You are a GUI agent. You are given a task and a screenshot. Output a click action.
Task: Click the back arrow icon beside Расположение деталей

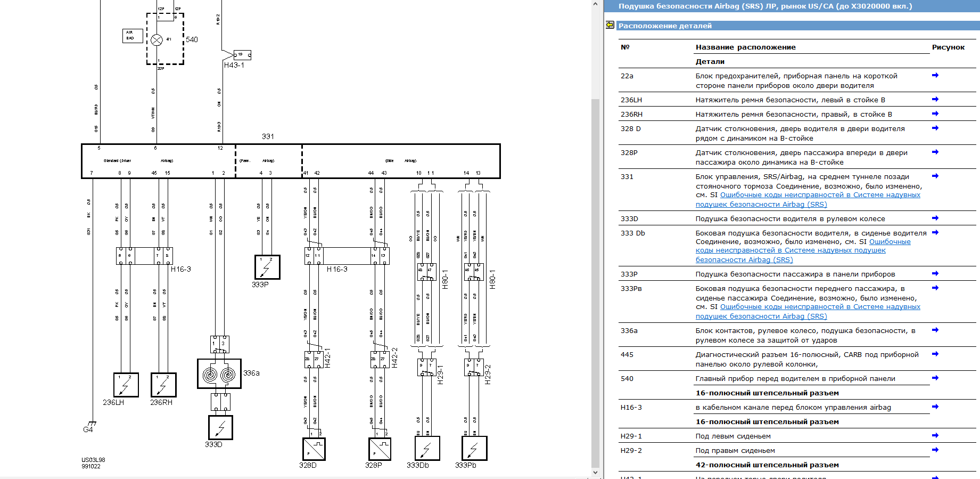click(610, 25)
